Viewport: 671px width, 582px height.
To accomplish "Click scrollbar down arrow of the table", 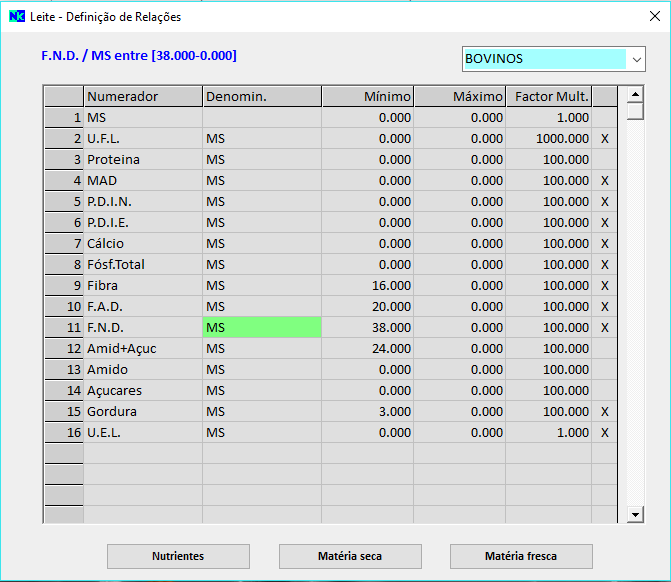I will [634, 514].
